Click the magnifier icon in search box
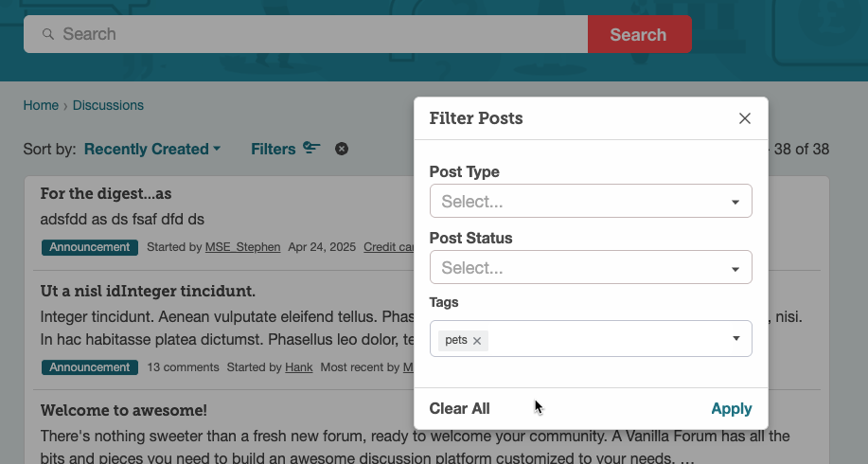 click(48, 34)
